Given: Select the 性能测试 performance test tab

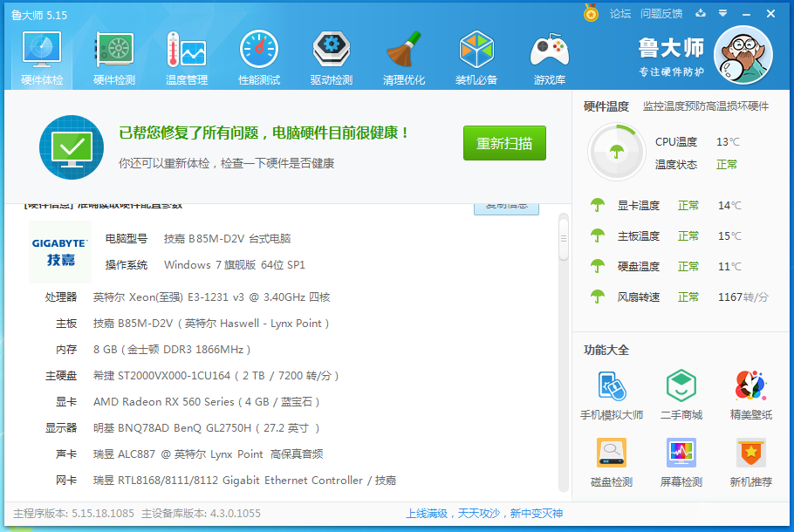Looking at the screenshot, I should (x=259, y=58).
